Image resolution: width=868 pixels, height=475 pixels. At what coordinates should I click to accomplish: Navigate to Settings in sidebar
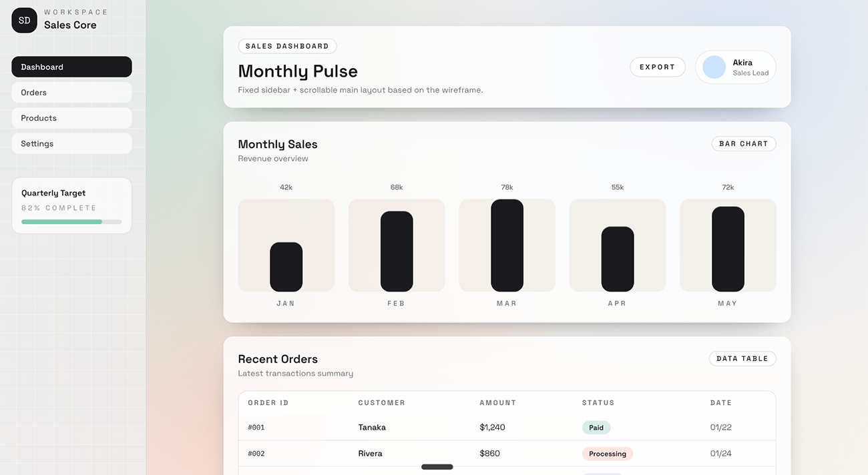point(71,143)
